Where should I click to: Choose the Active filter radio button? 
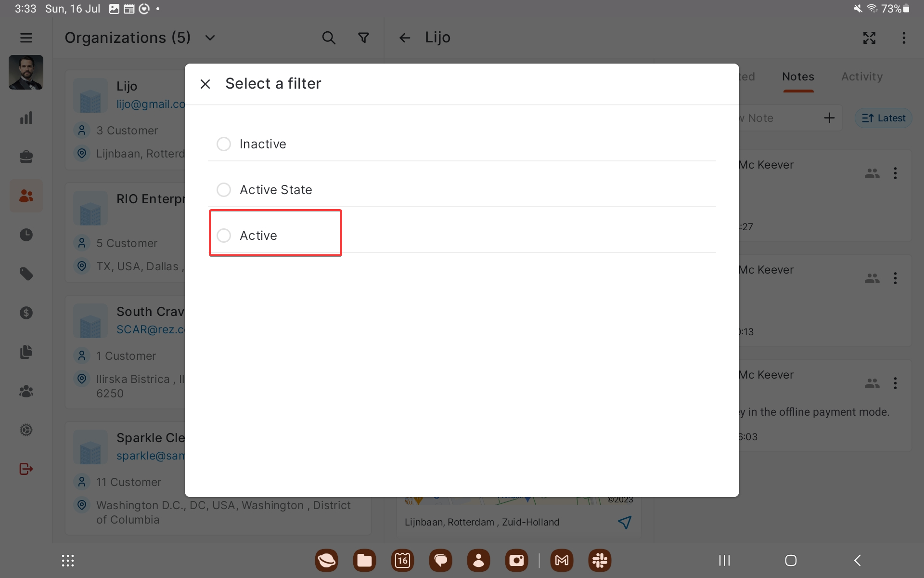[x=224, y=236]
